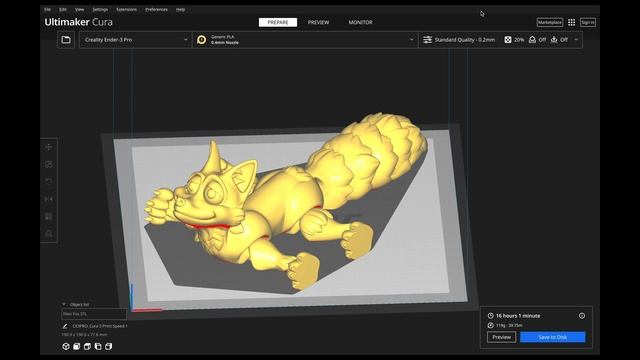Open the Edit menu
The width and height of the screenshot is (640, 360).
[62, 9]
